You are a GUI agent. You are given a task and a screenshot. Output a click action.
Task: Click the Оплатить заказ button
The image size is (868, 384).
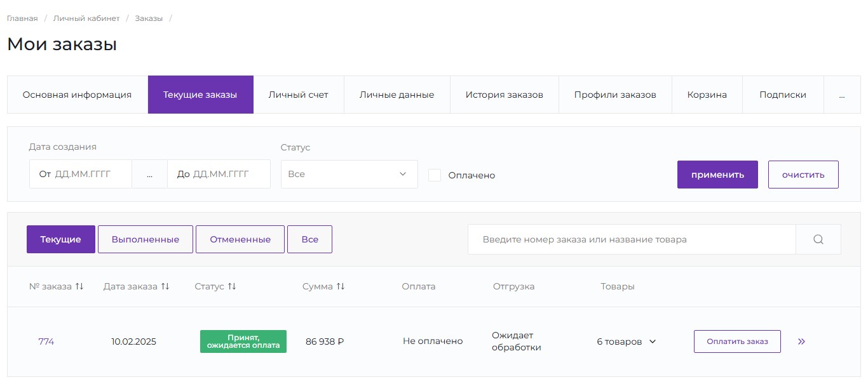coord(737,341)
